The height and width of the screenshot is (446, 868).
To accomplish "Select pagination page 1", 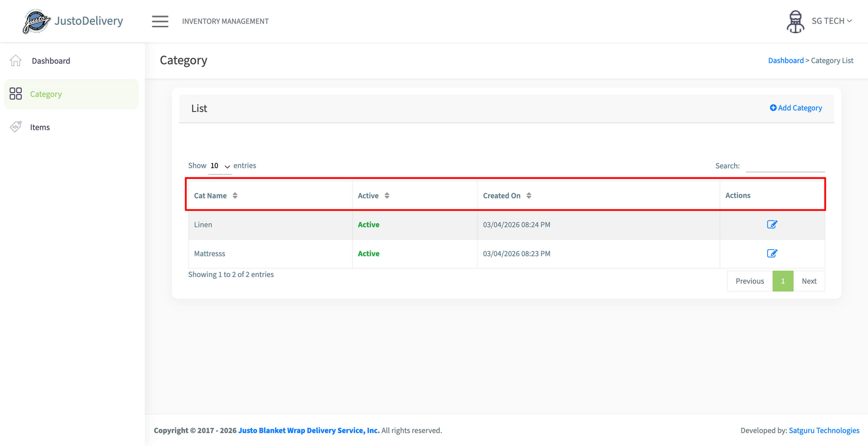I will [x=782, y=281].
